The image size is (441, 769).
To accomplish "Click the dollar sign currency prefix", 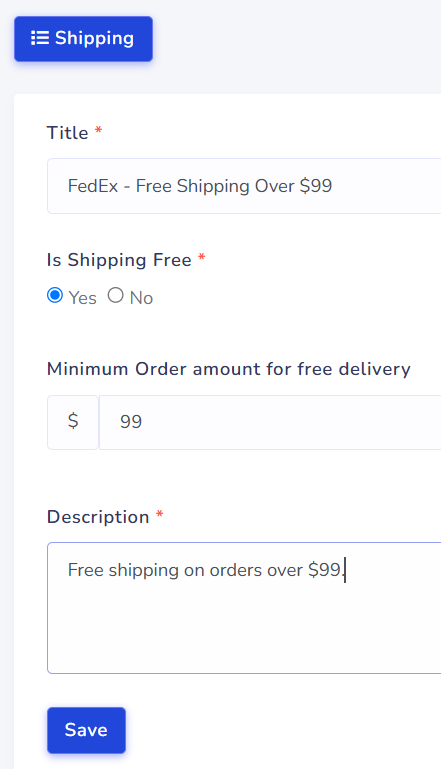I will 73,422.
